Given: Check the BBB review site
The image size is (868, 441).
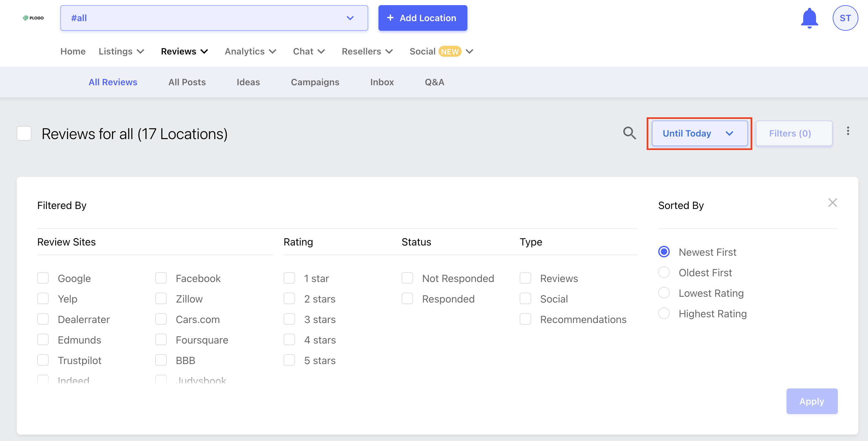Looking at the screenshot, I should tap(161, 361).
